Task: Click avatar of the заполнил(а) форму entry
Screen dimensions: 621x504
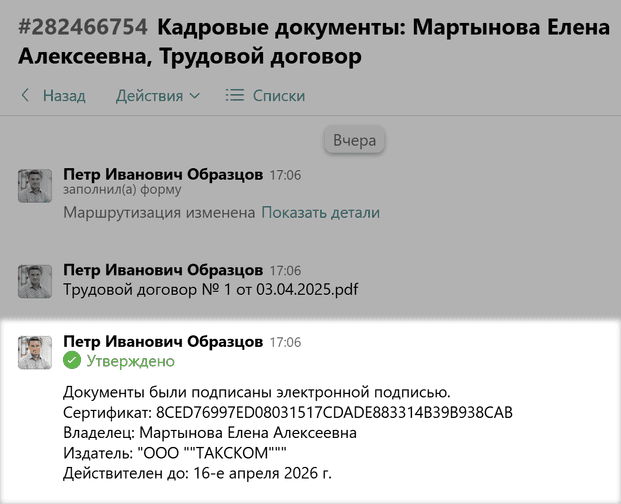Action: [x=35, y=186]
